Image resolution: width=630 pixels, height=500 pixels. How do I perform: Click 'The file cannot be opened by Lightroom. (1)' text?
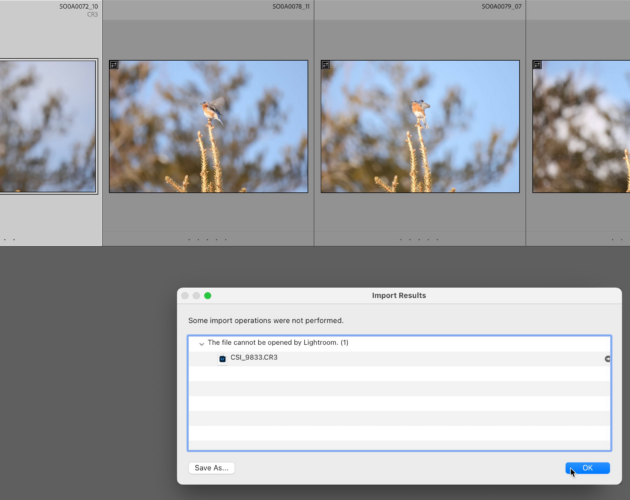click(x=278, y=342)
